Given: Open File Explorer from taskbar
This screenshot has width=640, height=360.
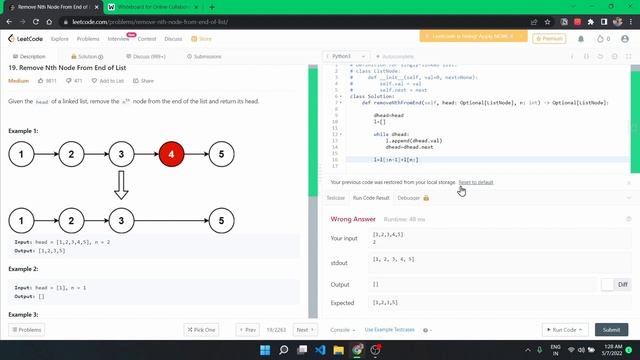Looking at the screenshot, I should click(x=338, y=350).
